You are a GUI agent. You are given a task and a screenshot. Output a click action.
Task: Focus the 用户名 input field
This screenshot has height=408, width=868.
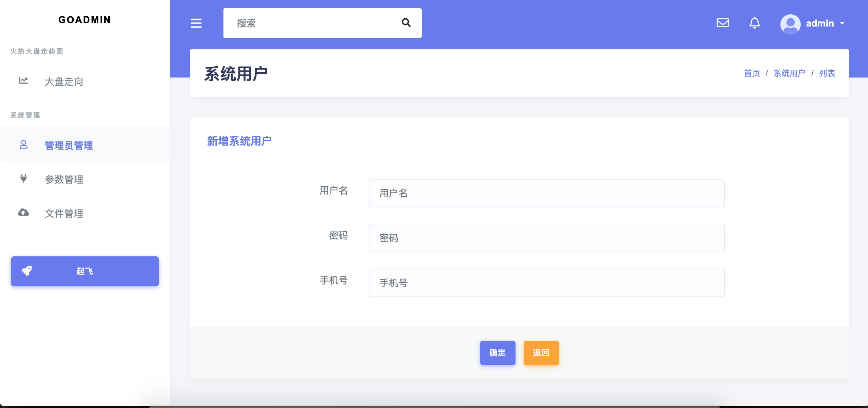[546, 193]
